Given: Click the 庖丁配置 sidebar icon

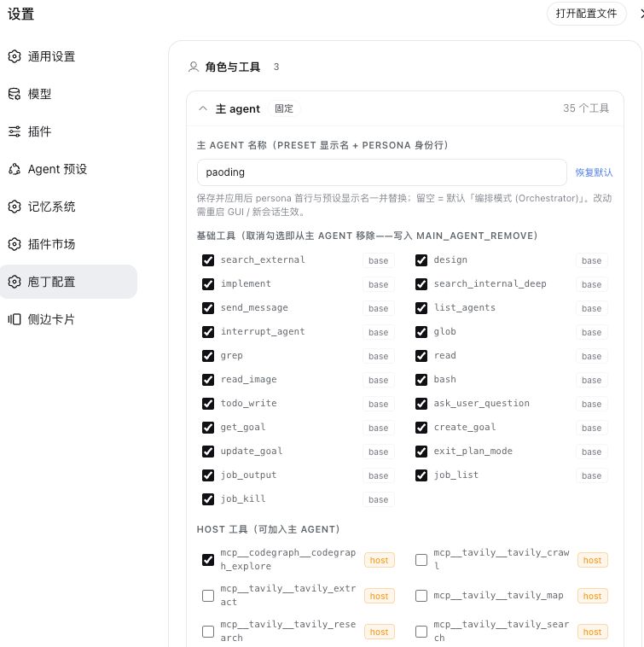Looking at the screenshot, I should [x=15, y=282].
